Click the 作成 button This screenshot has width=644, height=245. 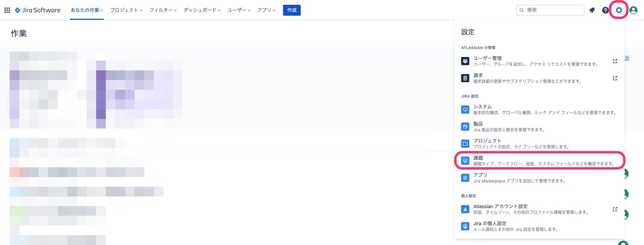pos(292,10)
